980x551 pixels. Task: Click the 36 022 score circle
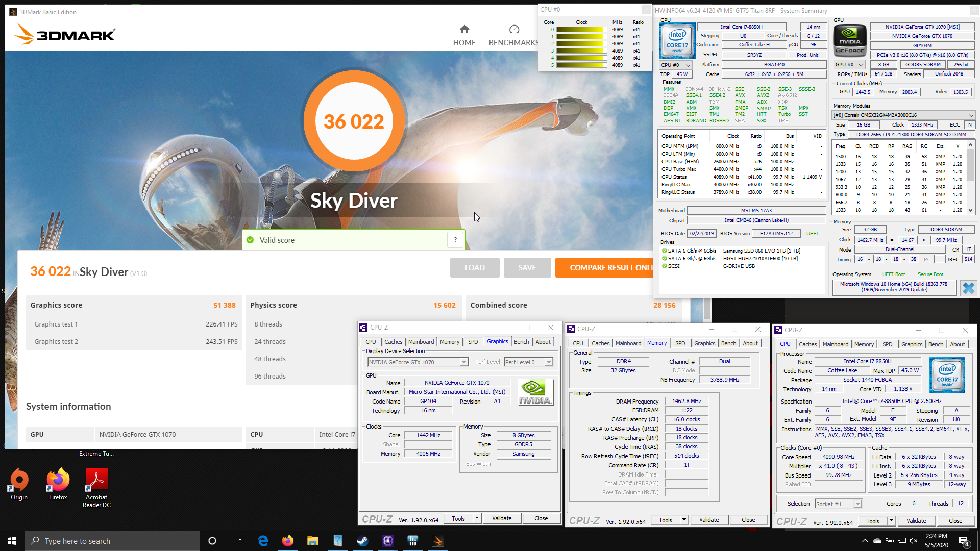pyautogui.click(x=354, y=121)
